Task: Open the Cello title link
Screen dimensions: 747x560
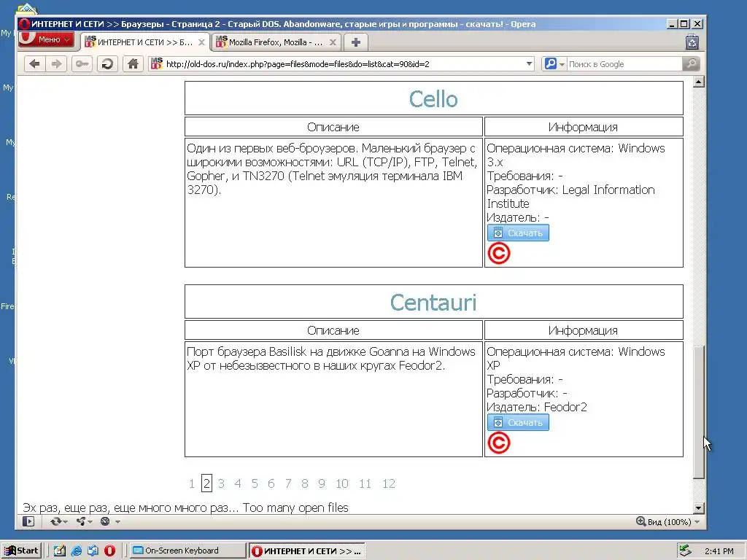Action: click(433, 99)
